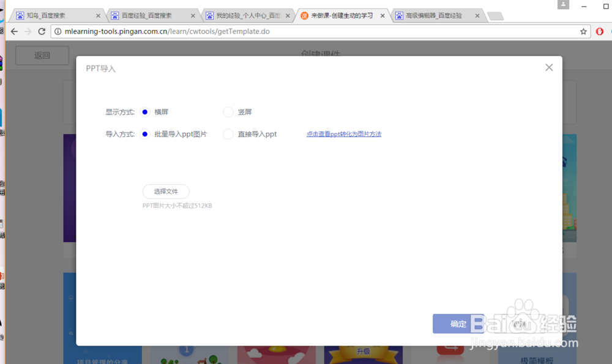Click the paw favicon on the 百度经验_百度搜索 tab
Image resolution: width=612 pixels, height=364 pixels.
[x=115, y=16]
